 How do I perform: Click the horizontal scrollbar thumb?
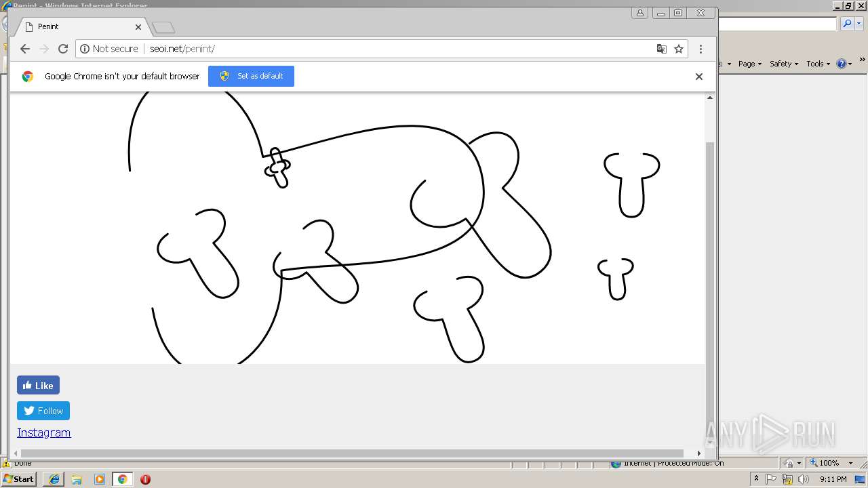tap(352, 453)
